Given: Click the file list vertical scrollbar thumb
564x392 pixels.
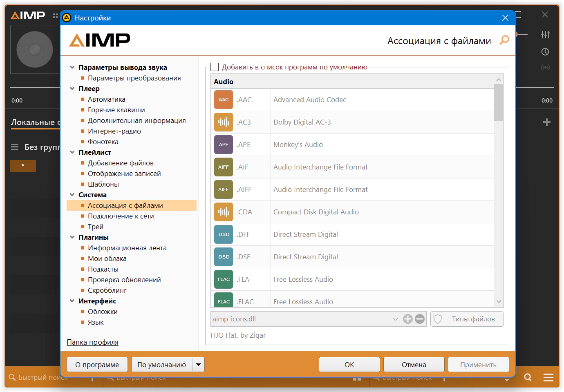Looking at the screenshot, I should [x=499, y=102].
